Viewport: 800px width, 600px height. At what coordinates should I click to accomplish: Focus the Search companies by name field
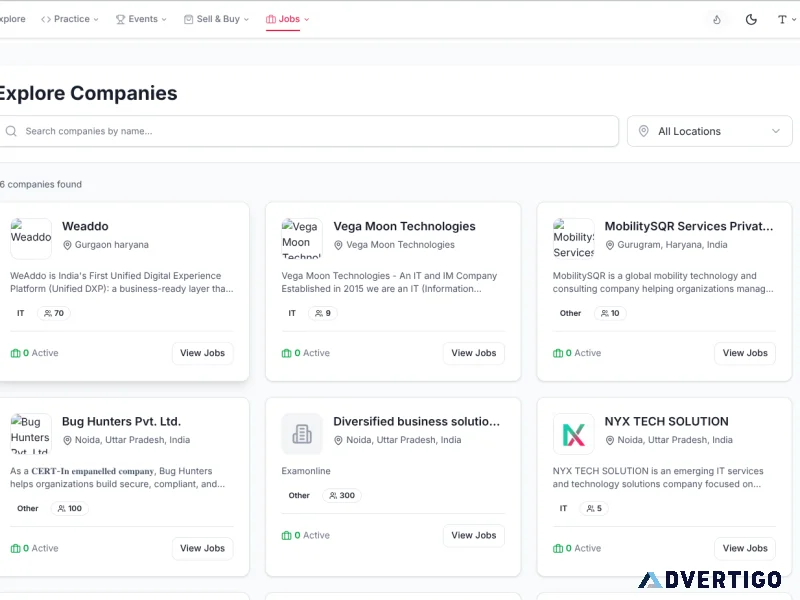[x=309, y=131]
